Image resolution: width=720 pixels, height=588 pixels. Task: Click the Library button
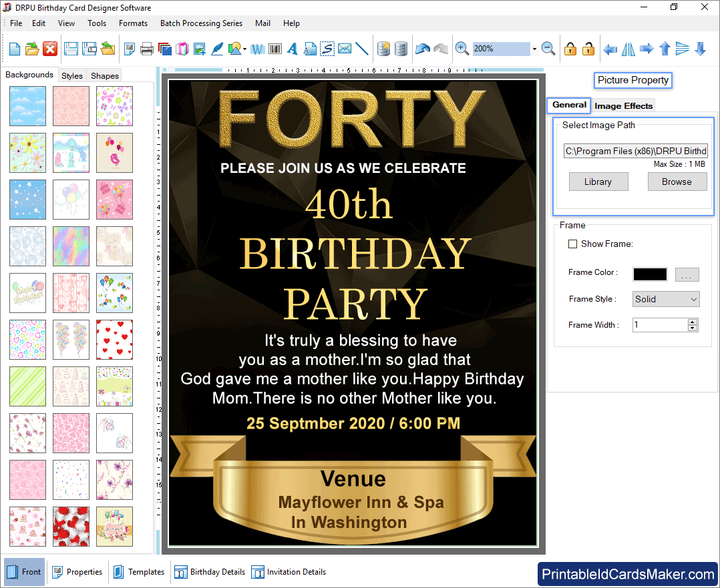598,182
